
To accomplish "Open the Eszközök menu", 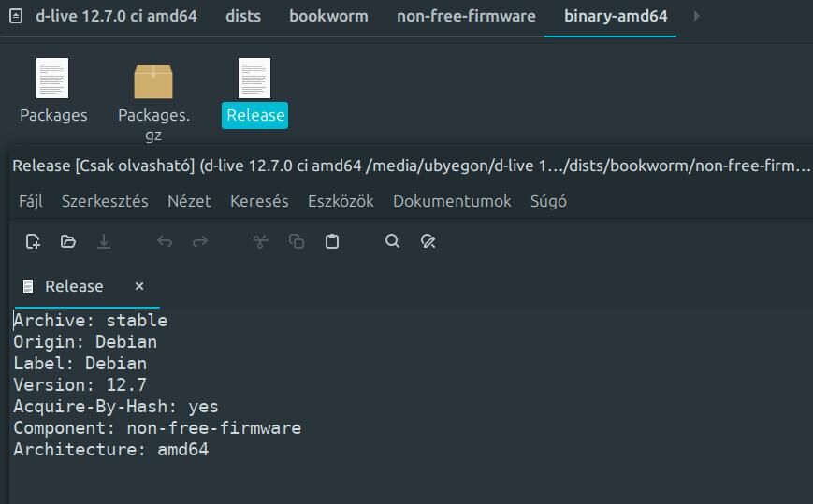I will 341,201.
